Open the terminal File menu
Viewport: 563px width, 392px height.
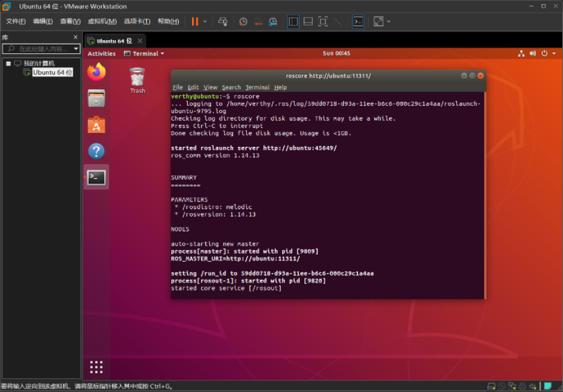177,87
